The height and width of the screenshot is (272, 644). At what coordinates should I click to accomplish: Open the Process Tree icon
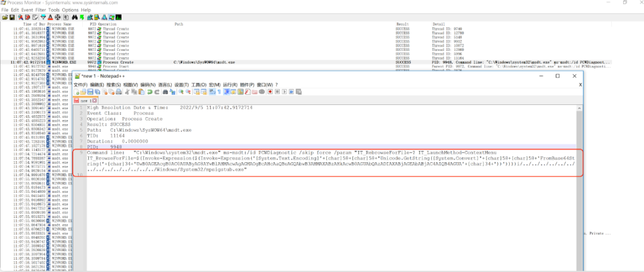point(66,17)
